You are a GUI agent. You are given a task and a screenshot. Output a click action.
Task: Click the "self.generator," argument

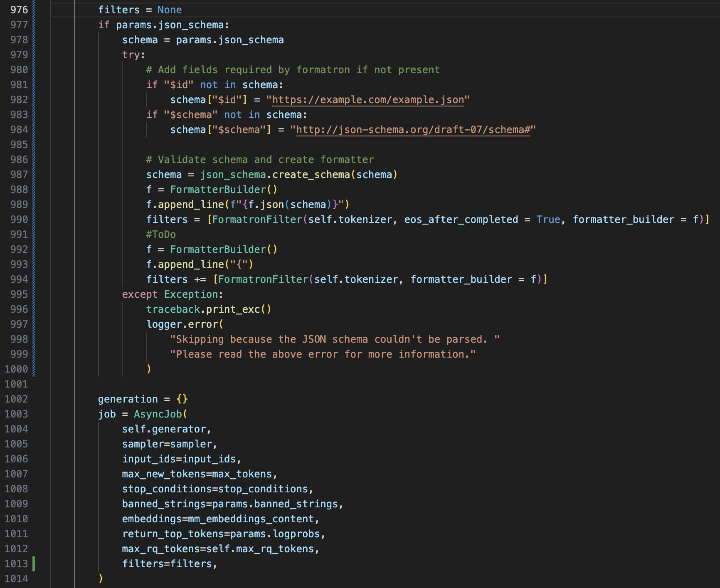point(167,429)
